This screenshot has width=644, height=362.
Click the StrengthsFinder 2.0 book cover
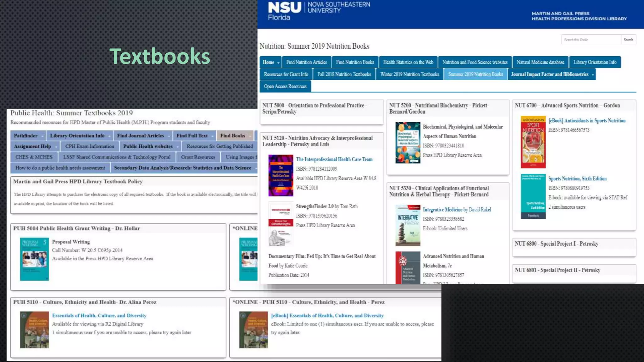pos(281,224)
